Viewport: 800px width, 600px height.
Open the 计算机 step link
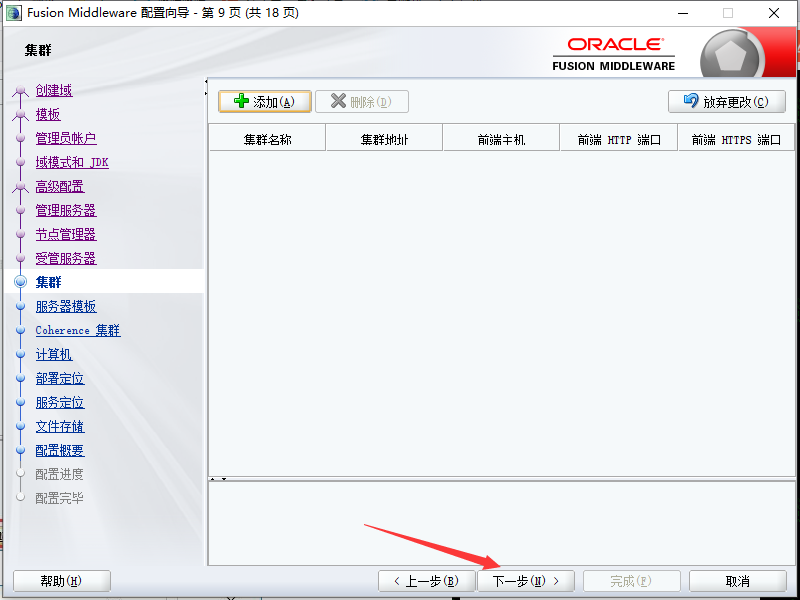[x=54, y=354]
